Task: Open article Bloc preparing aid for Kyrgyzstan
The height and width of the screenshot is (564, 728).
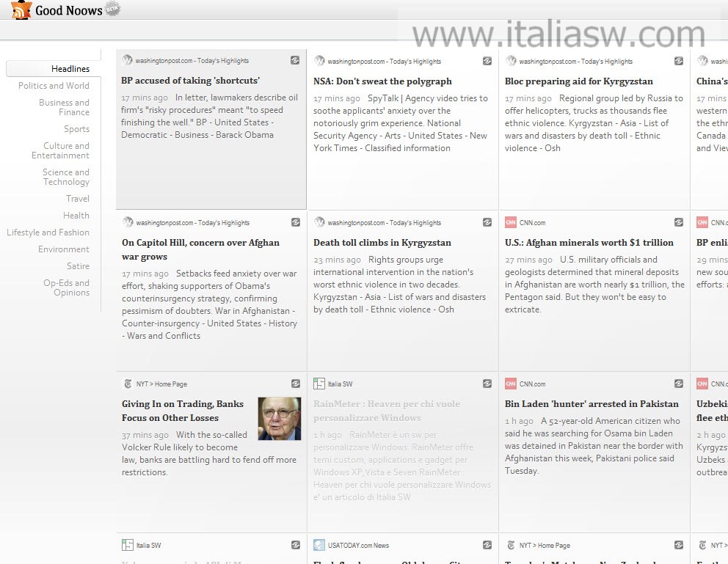Action: (x=579, y=81)
